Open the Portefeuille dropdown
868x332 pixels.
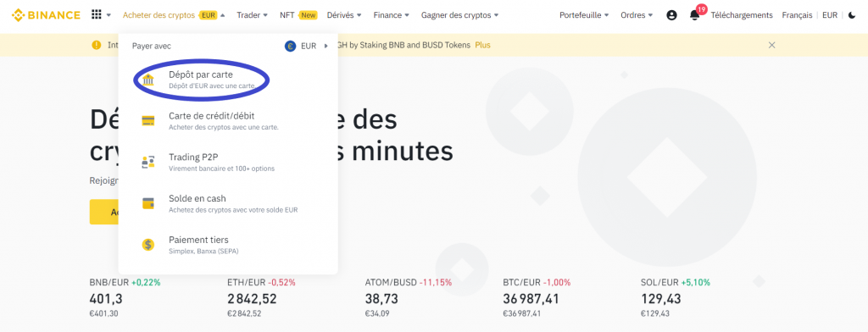584,15
